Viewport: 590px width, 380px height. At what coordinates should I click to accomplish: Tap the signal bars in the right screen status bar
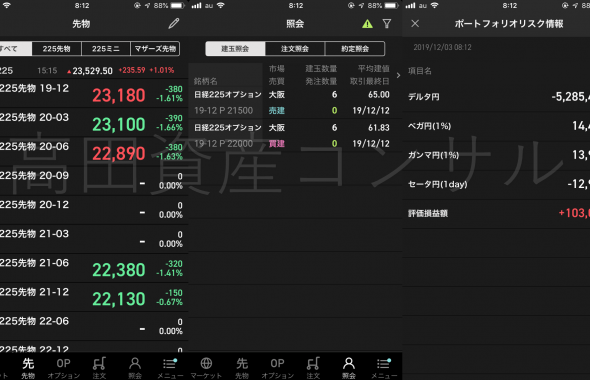pyautogui.click(x=411, y=6)
